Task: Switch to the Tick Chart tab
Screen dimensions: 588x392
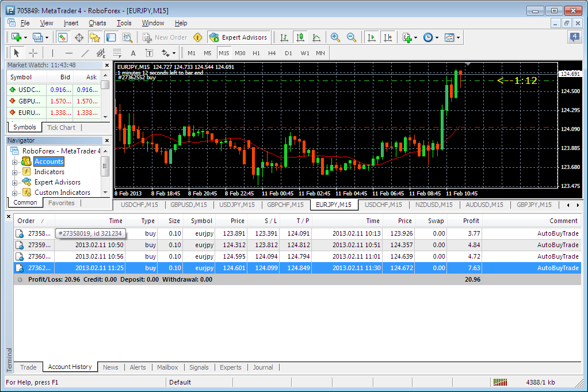Action: pyautogui.click(x=61, y=128)
